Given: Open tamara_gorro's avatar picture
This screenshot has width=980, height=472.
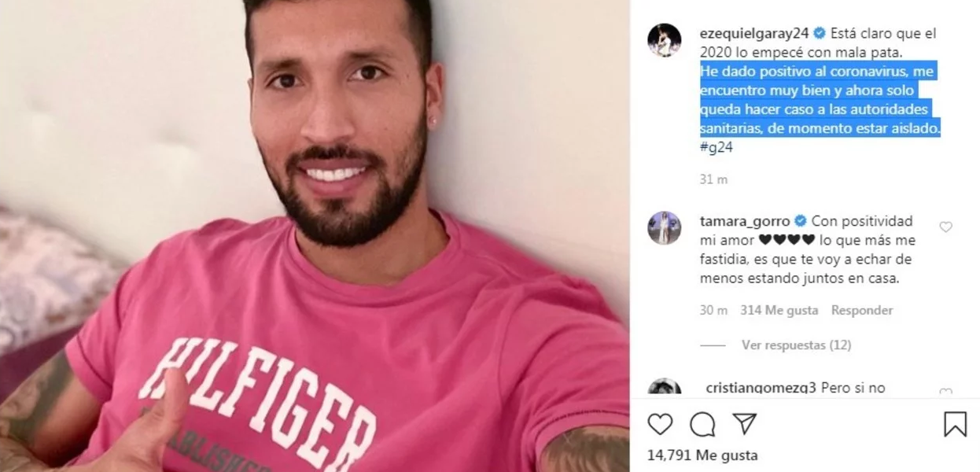Looking at the screenshot, I should pyautogui.click(x=664, y=228).
